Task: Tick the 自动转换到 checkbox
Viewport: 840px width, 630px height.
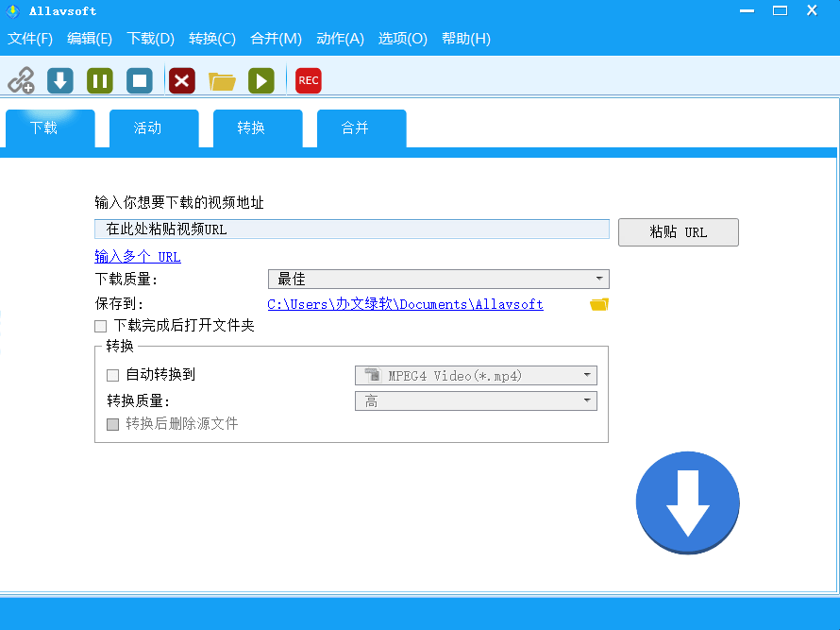Action: pos(112,375)
